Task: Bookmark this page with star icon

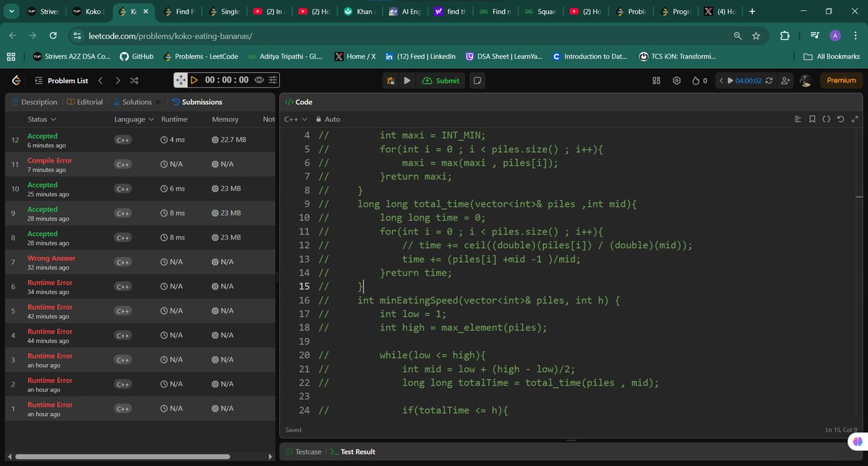Action: click(756, 35)
